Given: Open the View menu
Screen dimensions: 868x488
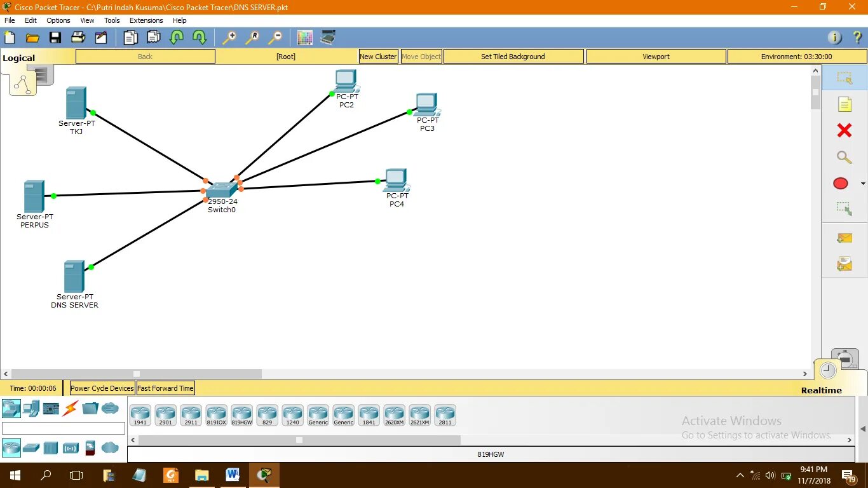Looking at the screenshot, I should [x=87, y=20].
